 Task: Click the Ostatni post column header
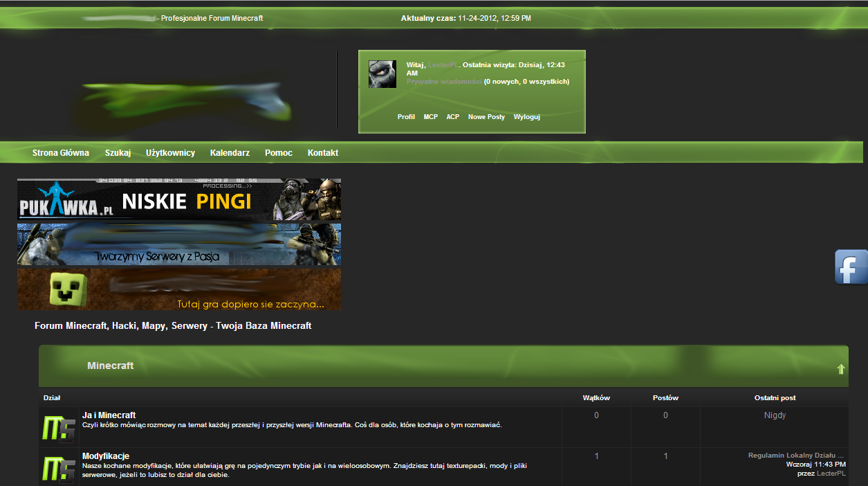pyautogui.click(x=775, y=398)
